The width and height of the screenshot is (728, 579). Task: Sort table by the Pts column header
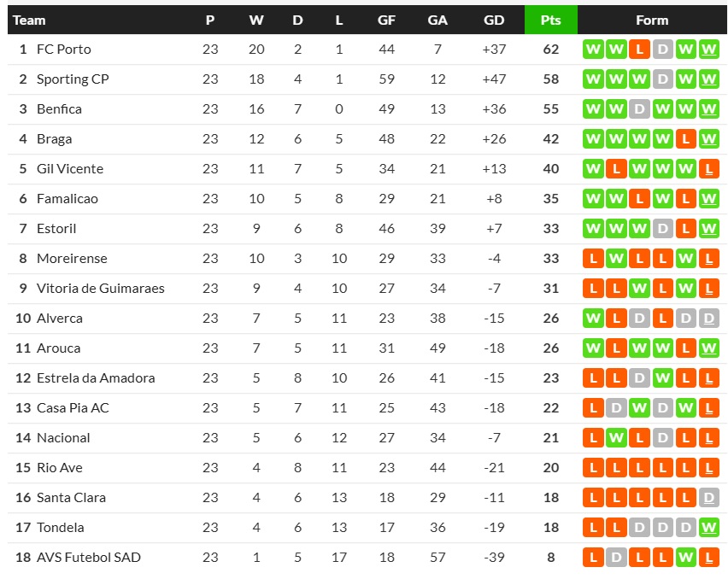550,20
